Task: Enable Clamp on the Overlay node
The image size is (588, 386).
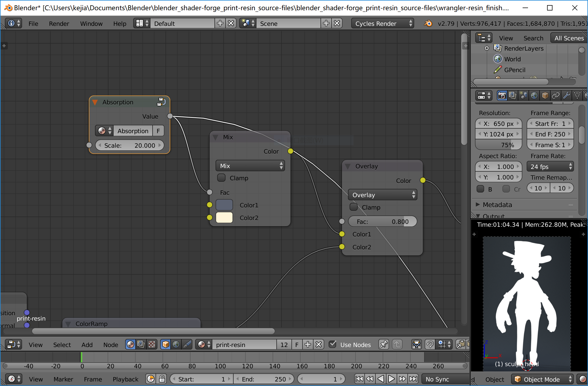Action: [353, 207]
